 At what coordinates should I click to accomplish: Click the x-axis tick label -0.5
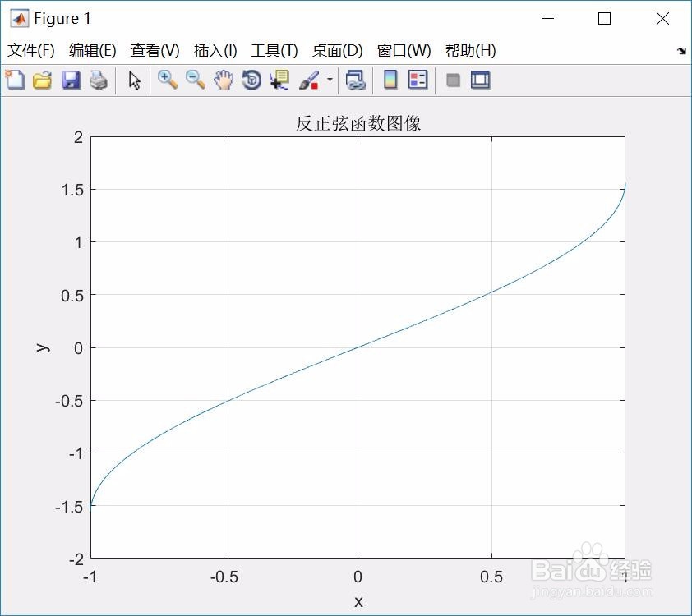pos(224,577)
